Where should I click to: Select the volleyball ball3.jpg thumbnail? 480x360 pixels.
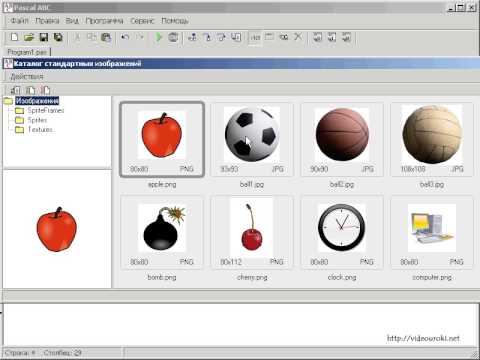pyautogui.click(x=432, y=139)
